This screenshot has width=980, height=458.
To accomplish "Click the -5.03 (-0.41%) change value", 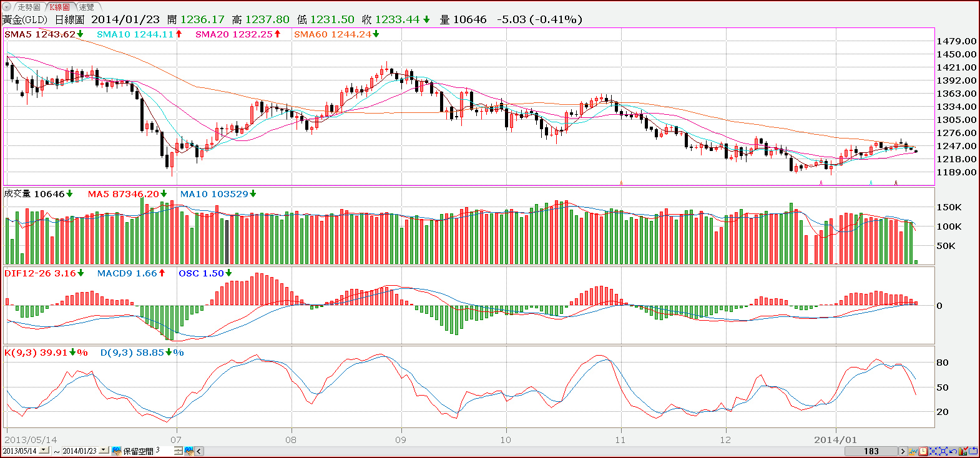I will click(x=539, y=19).
